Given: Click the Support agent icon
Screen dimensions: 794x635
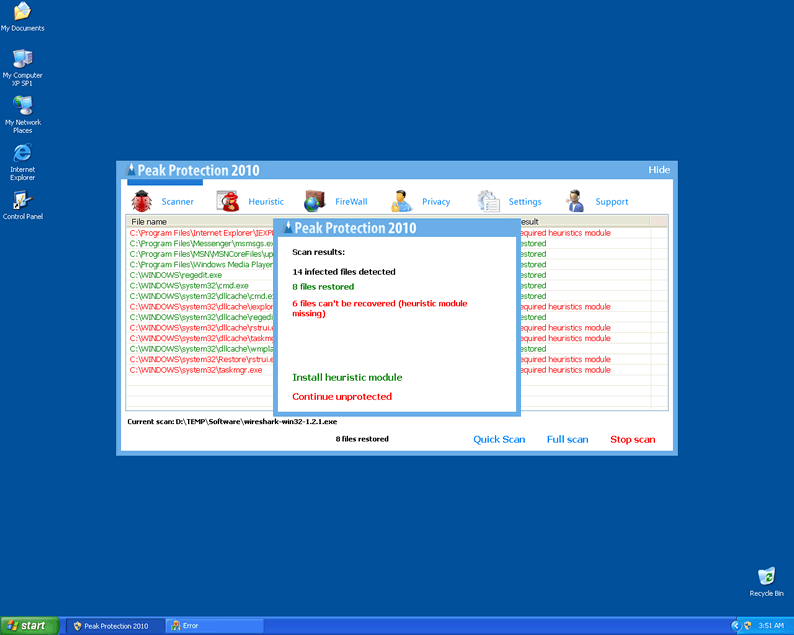Looking at the screenshot, I should 575,201.
